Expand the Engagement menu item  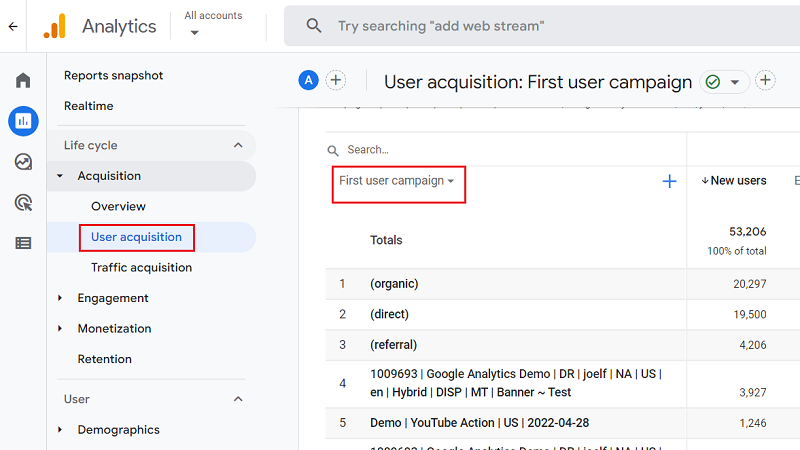(x=112, y=298)
